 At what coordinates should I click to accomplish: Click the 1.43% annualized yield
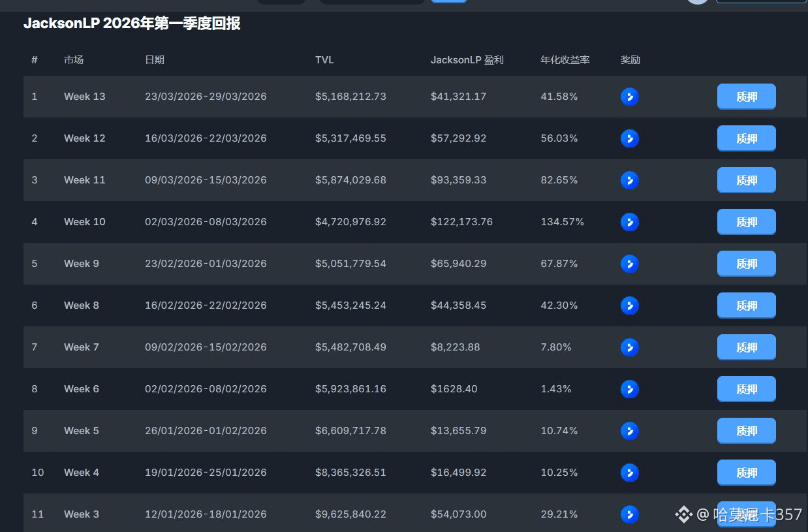tap(556, 389)
